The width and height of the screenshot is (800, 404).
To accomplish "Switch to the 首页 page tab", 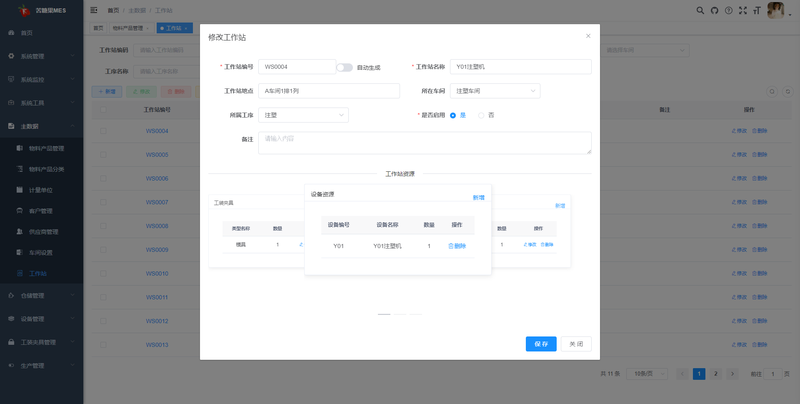I will pos(98,28).
